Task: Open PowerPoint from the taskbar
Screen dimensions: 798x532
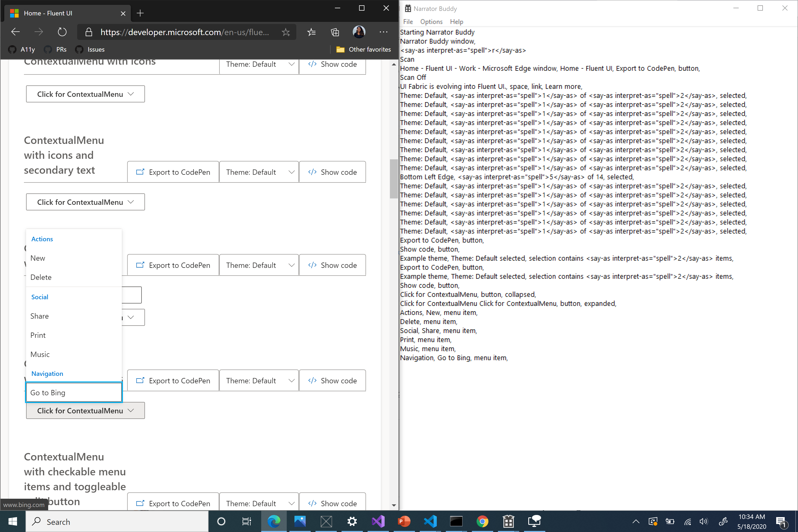Action: pyautogui.click(x=404, y=521)
